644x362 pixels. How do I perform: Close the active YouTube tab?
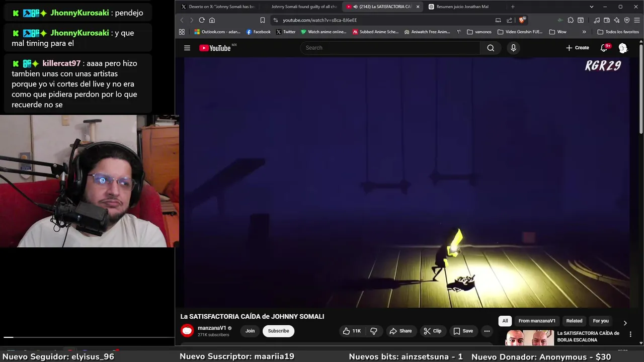click(418, 7)
